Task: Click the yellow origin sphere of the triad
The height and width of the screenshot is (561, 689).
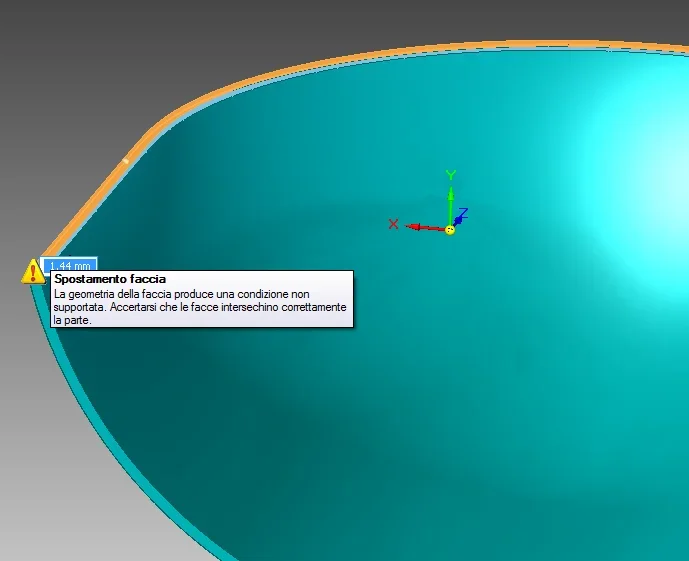Action: click(x=450, y=230)
